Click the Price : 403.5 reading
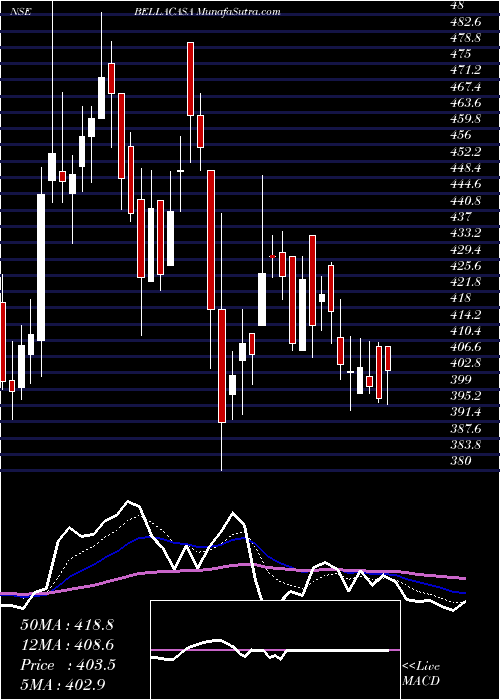 pyautogui.click(x=68, y=665)
